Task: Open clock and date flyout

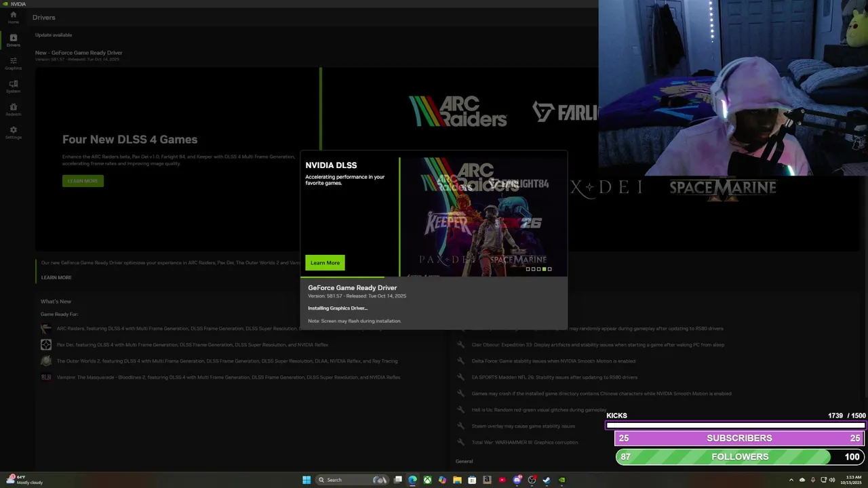Action: pos(851,480)
